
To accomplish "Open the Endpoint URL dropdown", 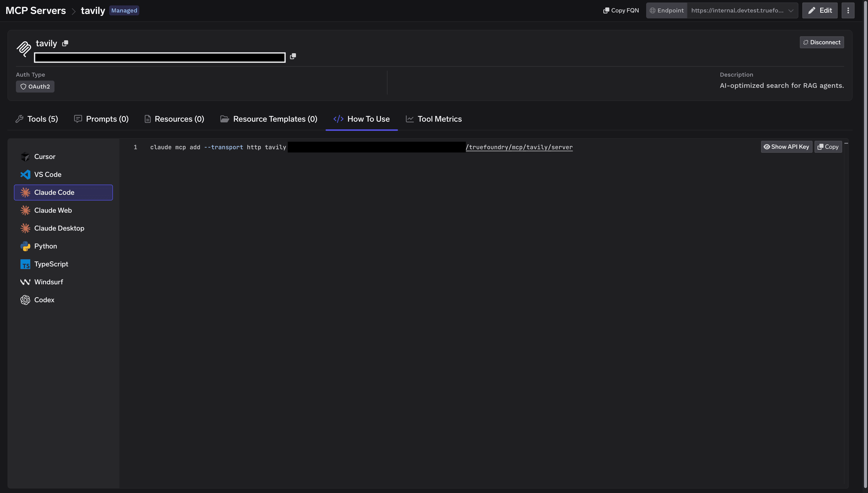I will pyautogui.click(x=742, y=10).
